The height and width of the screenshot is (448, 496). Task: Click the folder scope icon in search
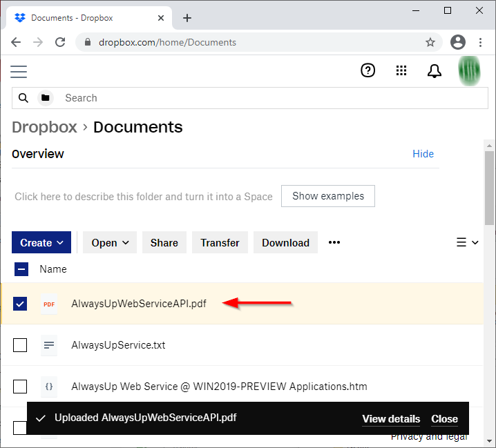coord(46,98)
